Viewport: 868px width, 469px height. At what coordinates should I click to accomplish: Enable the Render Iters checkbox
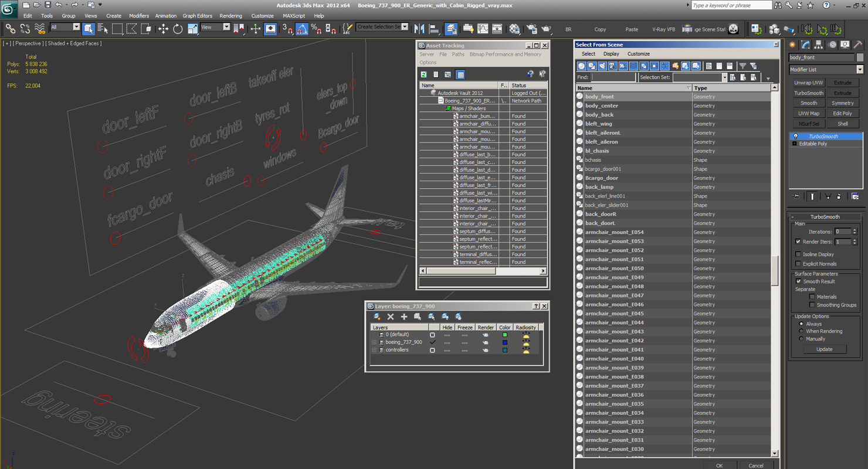point(798,242)
